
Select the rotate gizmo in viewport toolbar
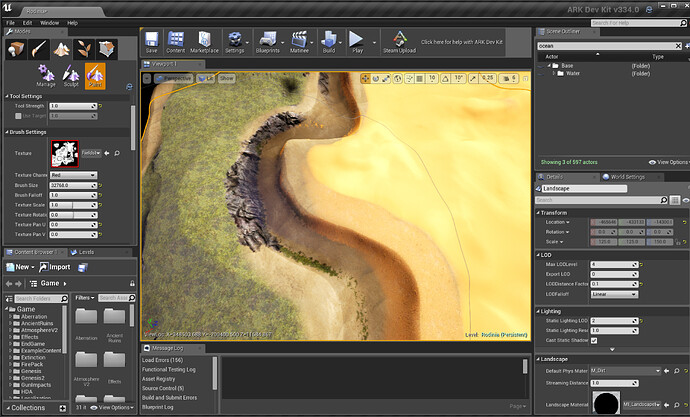[375, 78]
